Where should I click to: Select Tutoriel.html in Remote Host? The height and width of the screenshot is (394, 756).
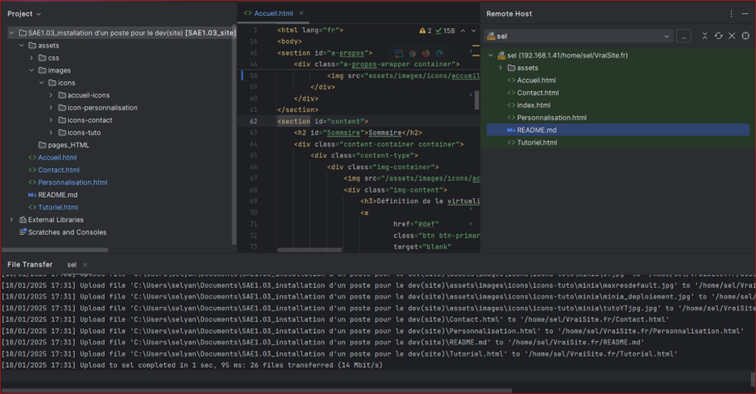[537, 143]
